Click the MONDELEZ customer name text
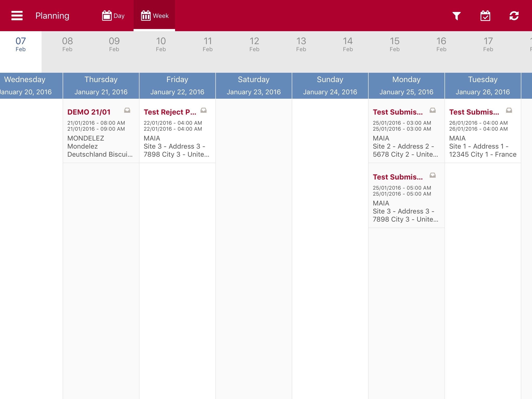This screenshot has width=532, height=399. click(x=86, y=138)
